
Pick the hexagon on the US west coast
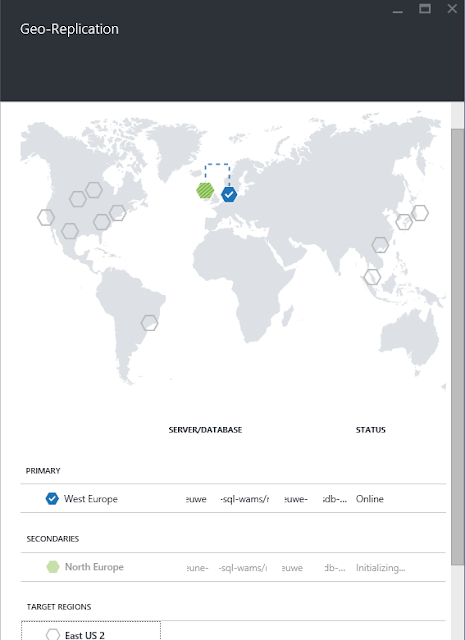[46, 218]
